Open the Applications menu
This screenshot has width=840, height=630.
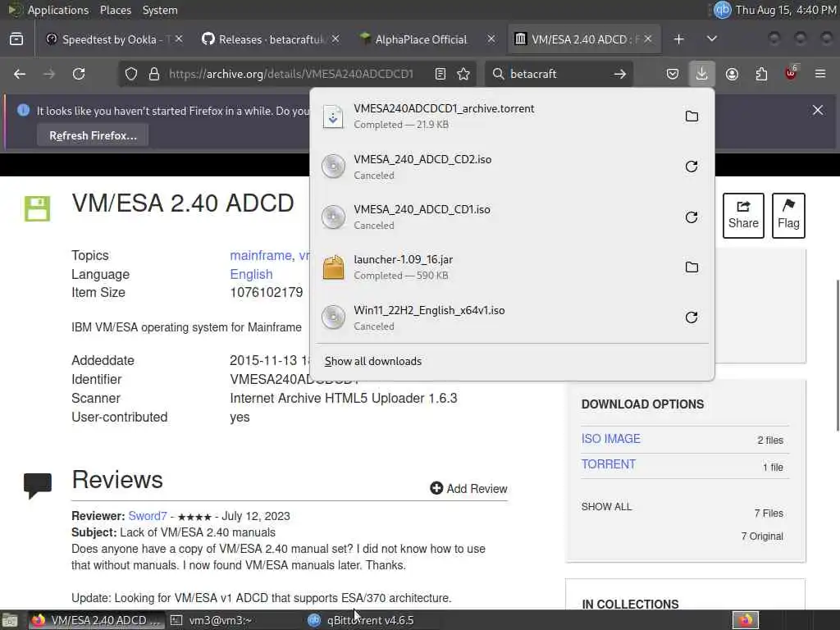tap(58, 10)
